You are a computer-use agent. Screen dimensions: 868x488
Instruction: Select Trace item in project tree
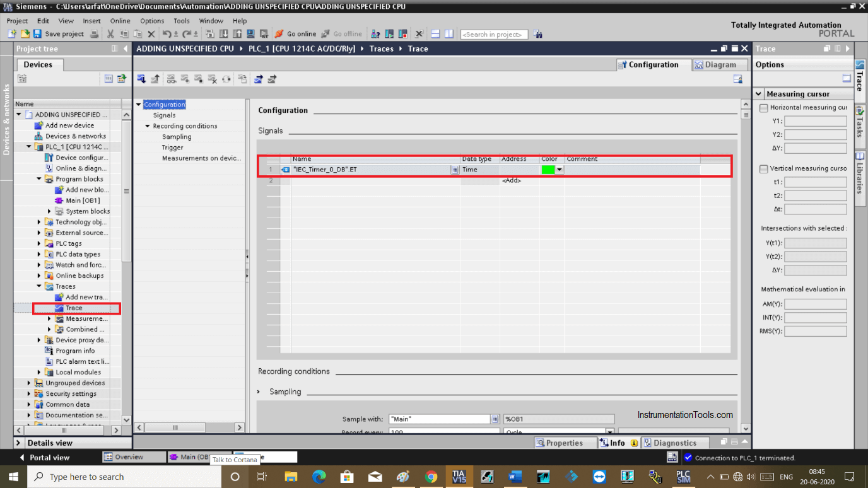(74, 308)
